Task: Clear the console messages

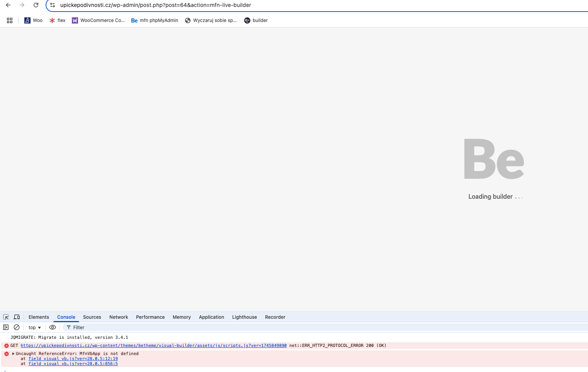Action: coord(17,327)
